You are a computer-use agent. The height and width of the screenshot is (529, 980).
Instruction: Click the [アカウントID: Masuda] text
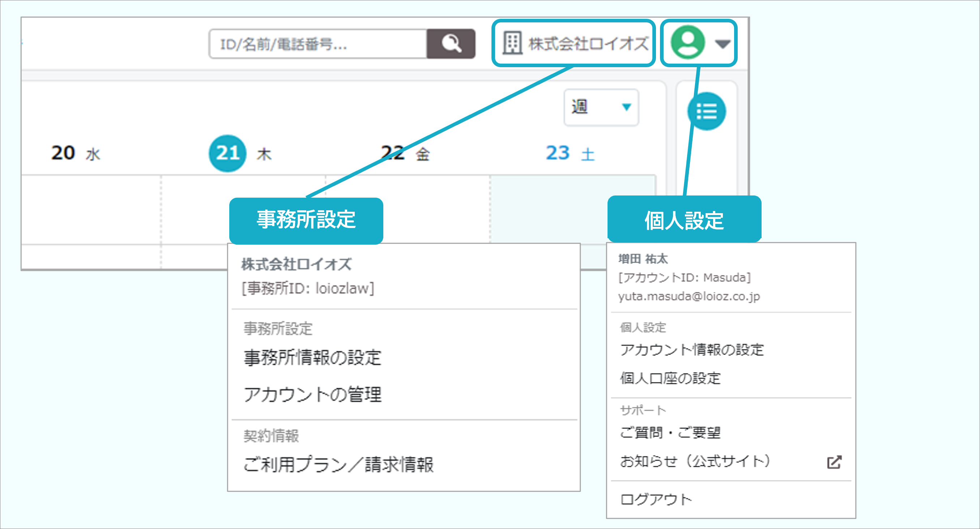[x=685, y=278]
